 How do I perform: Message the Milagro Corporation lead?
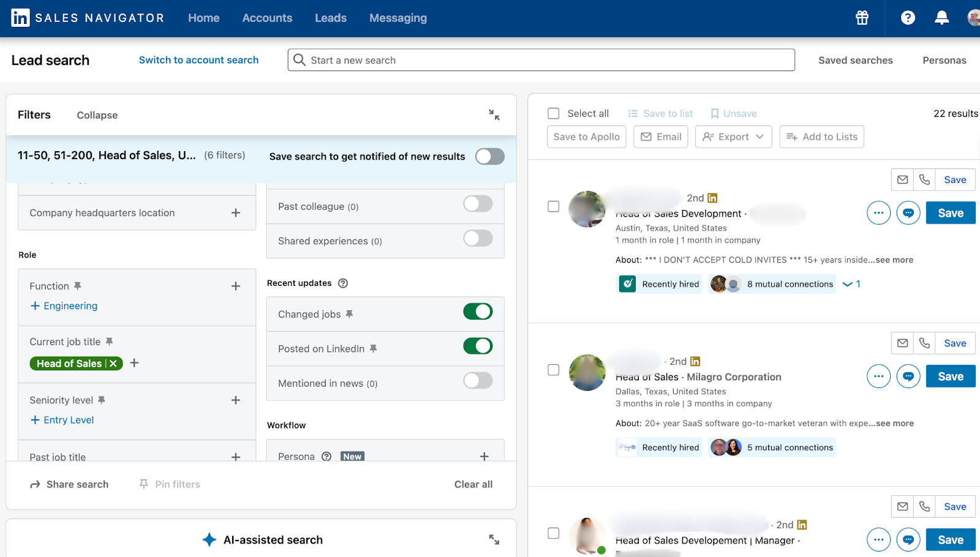(x=908, y=376)
